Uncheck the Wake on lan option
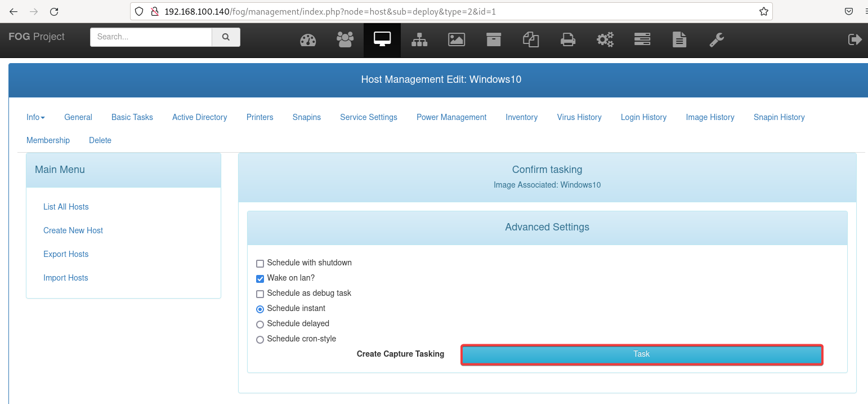Screen dimensions: 868x404 pos(260,278)
